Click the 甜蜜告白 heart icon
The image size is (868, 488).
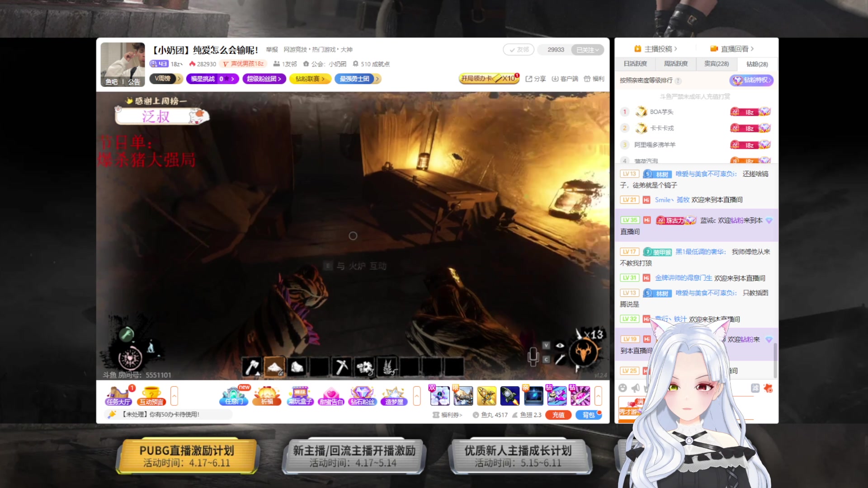331,395
